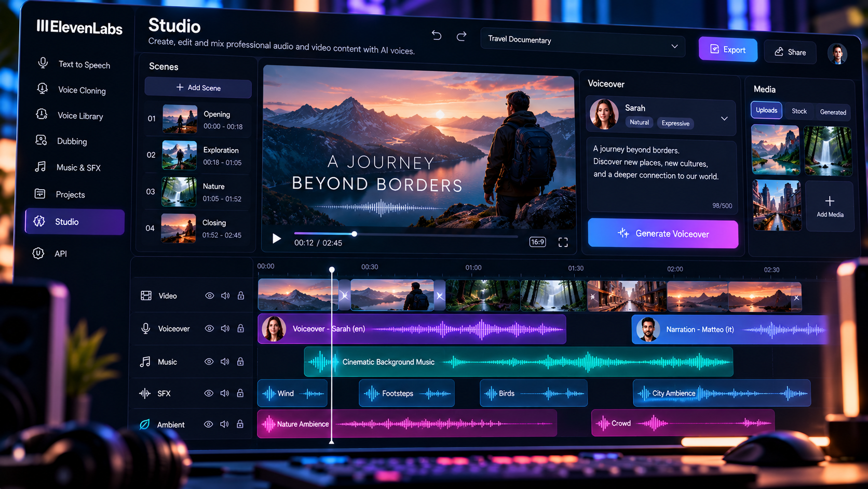Select the mountain lake media thumbnail
The height and width of the screenshot is (489, 868).
(776, 149)
